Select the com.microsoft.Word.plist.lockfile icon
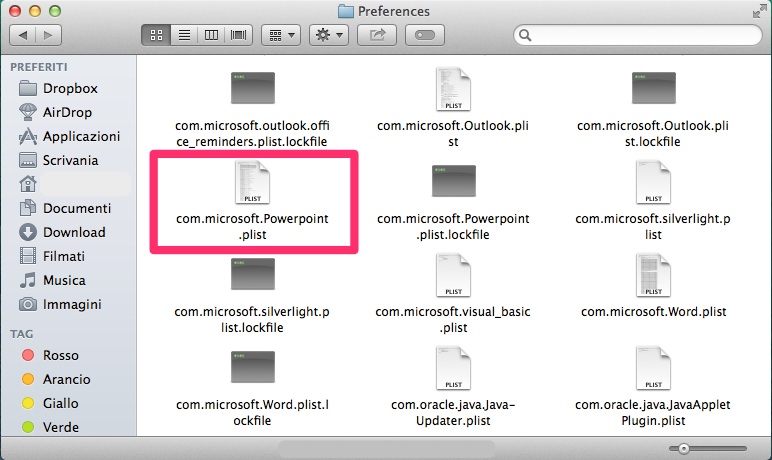The image size is (772, 460). point(253,367)
